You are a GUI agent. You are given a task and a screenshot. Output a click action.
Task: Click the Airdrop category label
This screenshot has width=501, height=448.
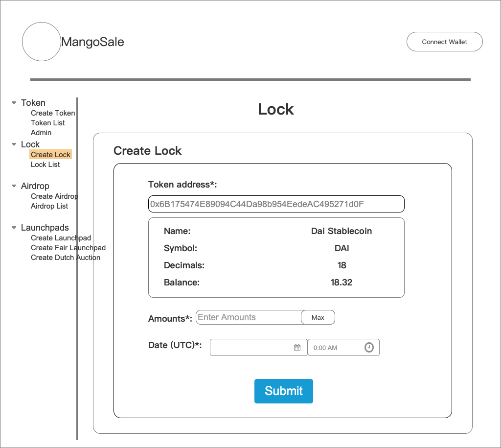click(x=35, y=186)
